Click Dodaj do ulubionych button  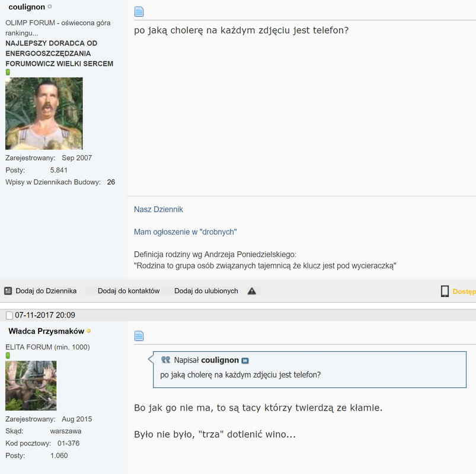pyautogui.click(x=206, y=291)
